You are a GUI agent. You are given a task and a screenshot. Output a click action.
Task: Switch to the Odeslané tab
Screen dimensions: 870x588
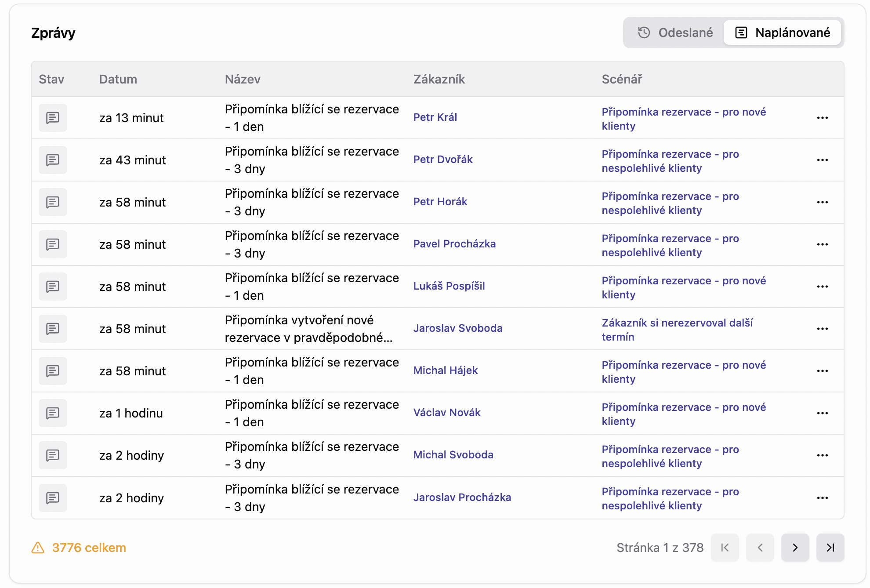tap(675, 33)
